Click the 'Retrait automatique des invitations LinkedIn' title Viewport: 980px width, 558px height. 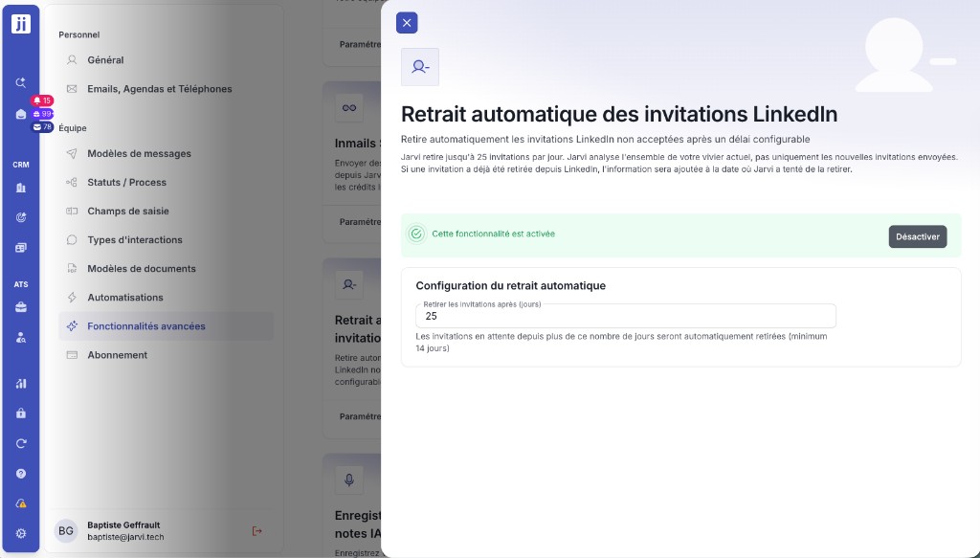point(619,114)
